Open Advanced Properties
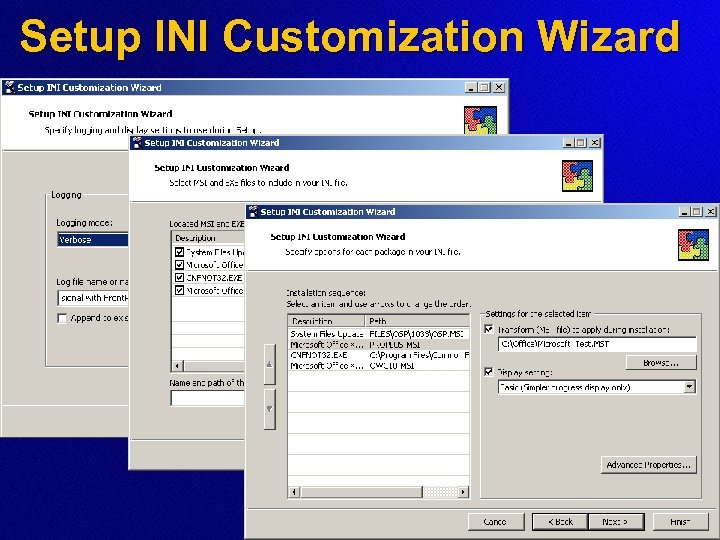Image resolution: width=720 pixels, height=540 pixels. (x=648, y=465)
